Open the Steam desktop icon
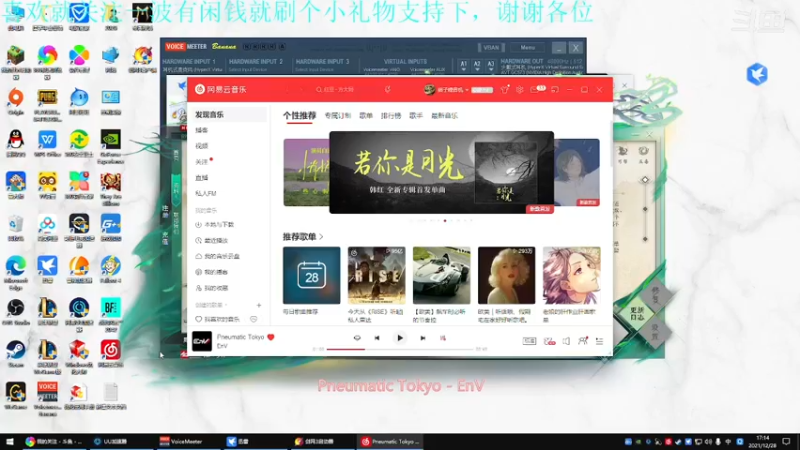800x450 pixels. [x=16, y=354]
